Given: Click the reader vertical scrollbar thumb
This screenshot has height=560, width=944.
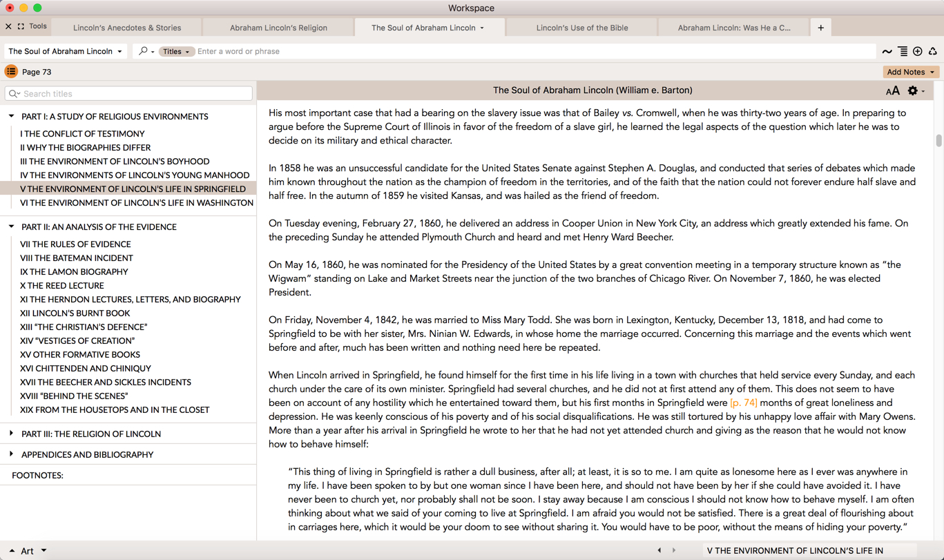Looking at the screenshot, I should (938, 140).
